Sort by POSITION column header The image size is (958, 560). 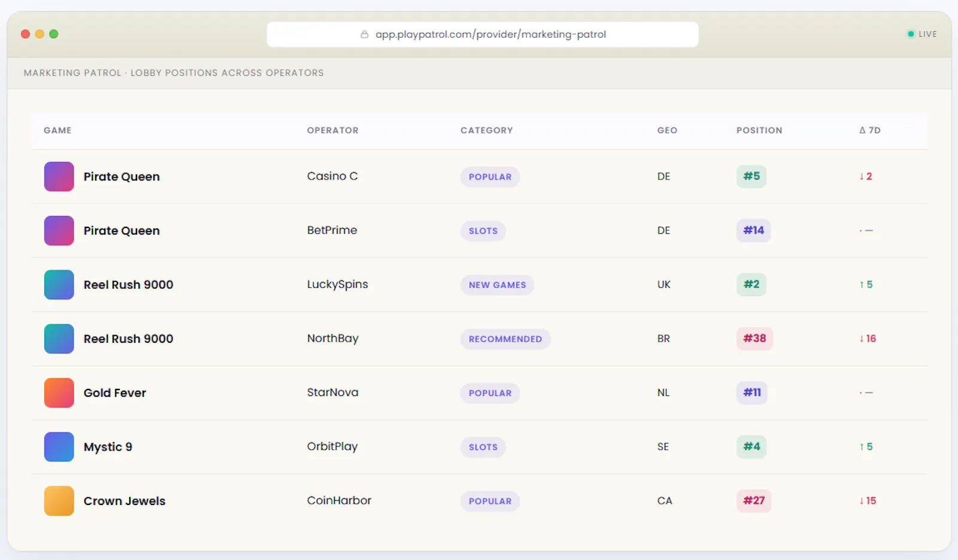tap(759, 130)
